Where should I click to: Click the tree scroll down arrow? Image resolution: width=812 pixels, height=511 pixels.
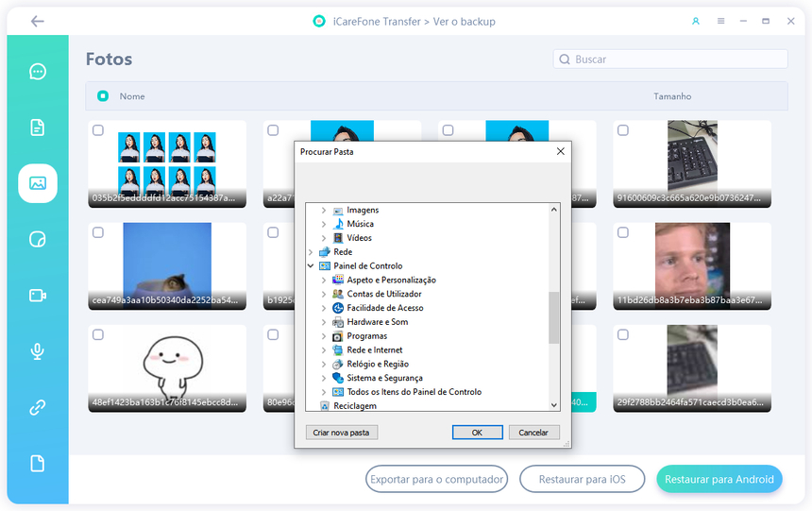click(554, 405)
